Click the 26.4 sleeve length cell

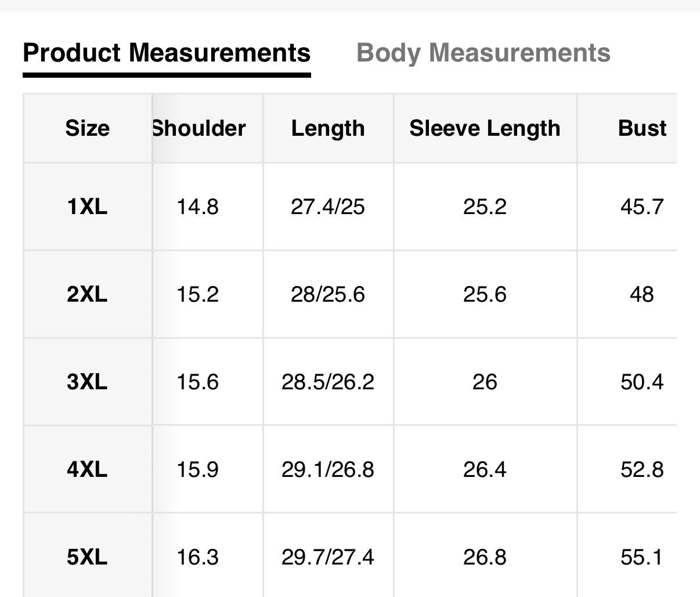(x=485, y=469)
